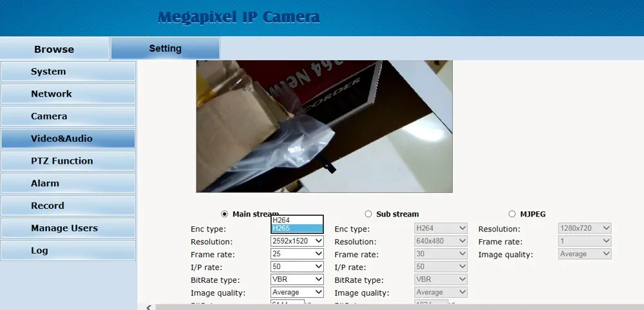The width and height of the screenshot is (644, 310).
Task: Open Sub stream Resolution 640x480 dropdown
Action: click(440, 241)
